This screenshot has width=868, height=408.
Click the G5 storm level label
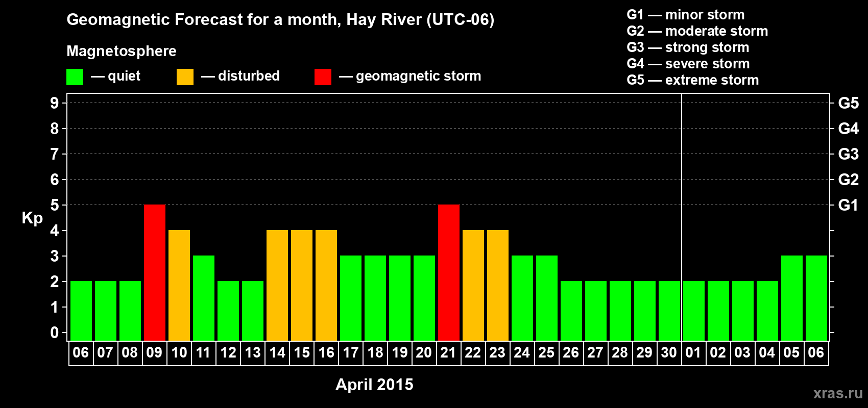tap(848, 103)
